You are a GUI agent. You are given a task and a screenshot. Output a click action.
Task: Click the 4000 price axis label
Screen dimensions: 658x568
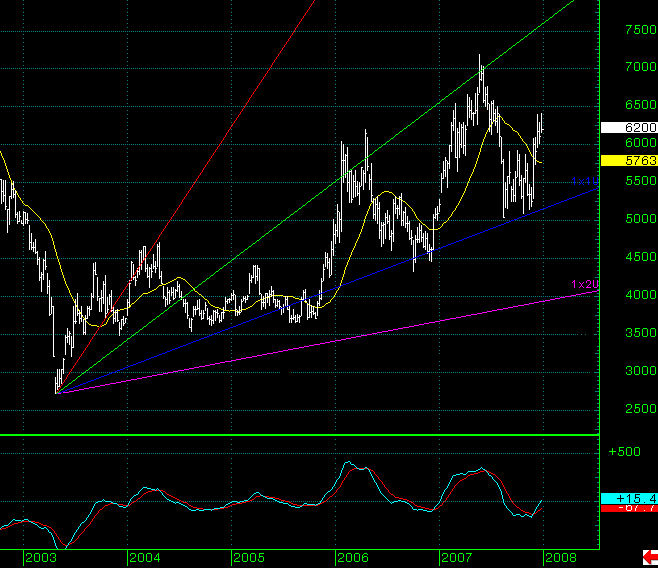[627, 296]
